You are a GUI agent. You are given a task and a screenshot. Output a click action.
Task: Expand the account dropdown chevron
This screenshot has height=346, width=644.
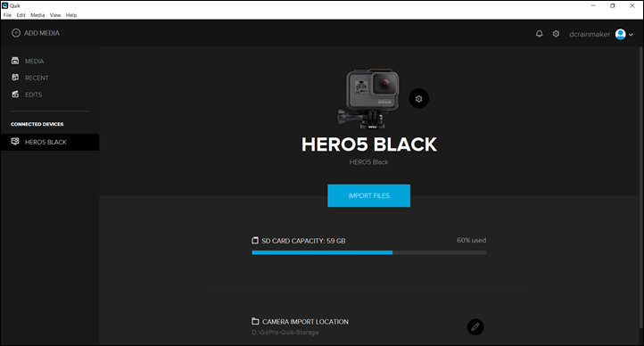631,35
